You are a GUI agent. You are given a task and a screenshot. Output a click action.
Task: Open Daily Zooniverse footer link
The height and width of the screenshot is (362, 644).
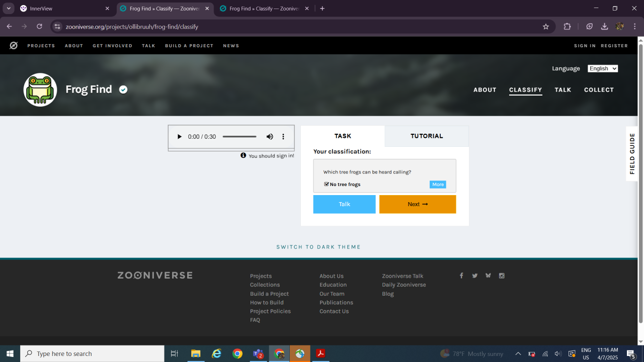coord(404,285)
